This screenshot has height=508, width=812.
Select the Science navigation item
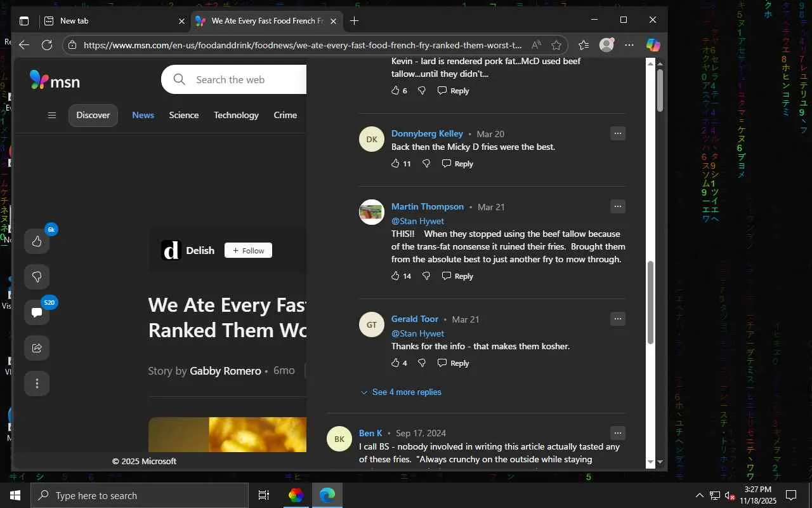click(184, 116)
